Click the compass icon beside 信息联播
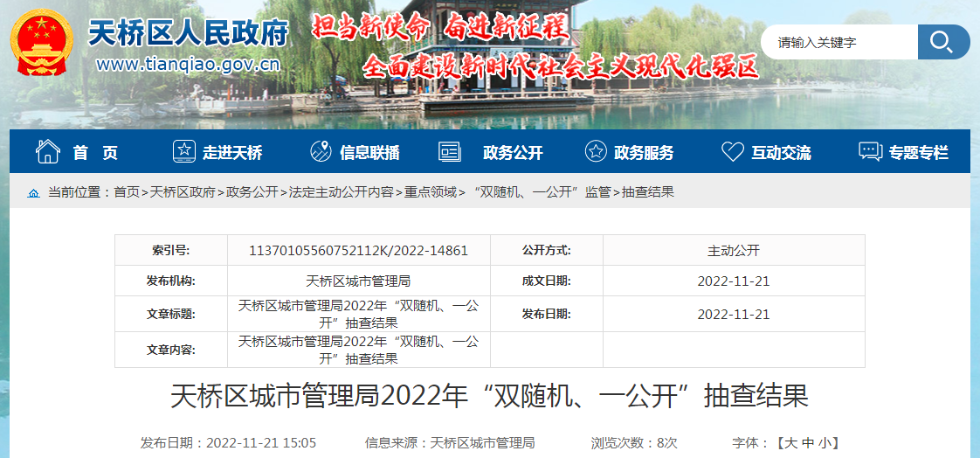 [321, 151]
